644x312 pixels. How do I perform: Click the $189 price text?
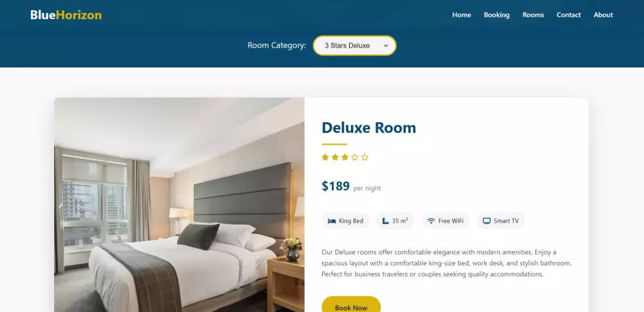pos(336,187)
